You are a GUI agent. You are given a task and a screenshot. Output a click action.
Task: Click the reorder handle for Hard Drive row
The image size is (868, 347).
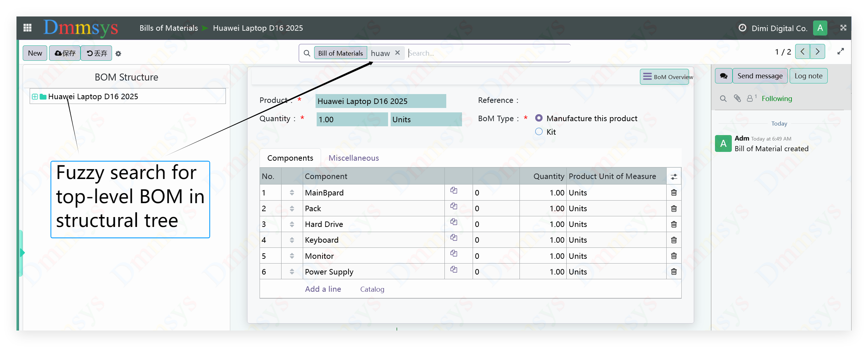tap(292, 224)
